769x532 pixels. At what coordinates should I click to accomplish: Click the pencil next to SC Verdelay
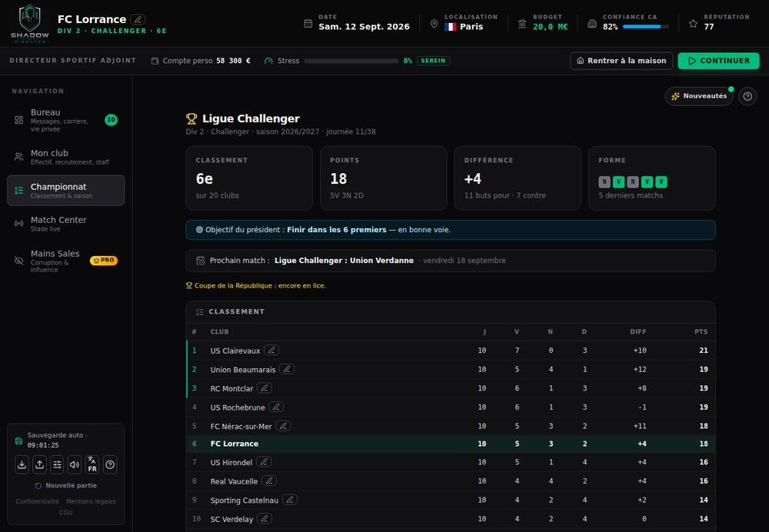pyautogui.click(x=265, y=518)
